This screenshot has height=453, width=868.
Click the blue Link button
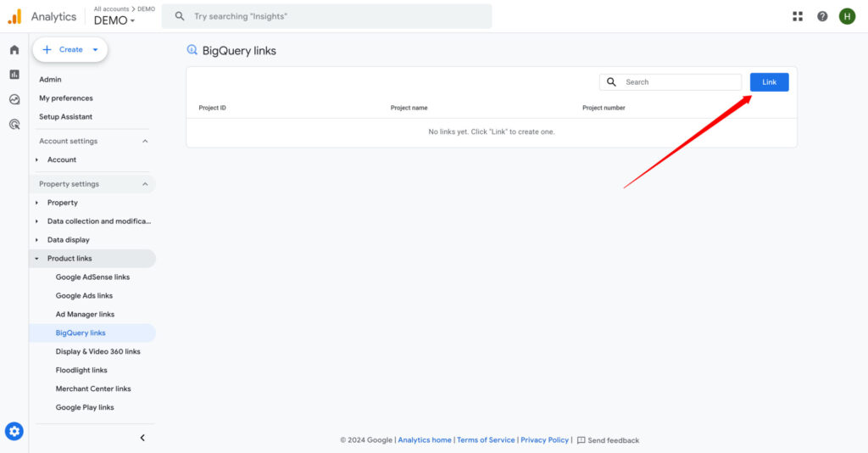click(x=769, y=82)
